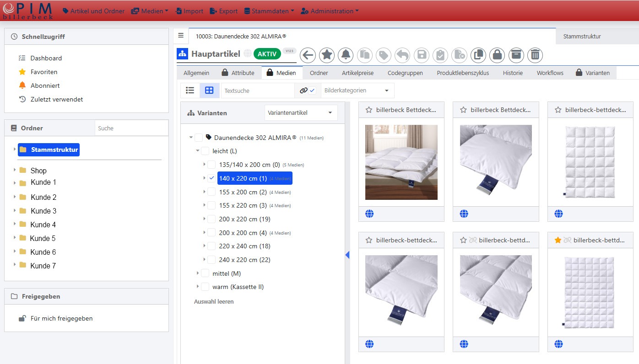Tick the warm (Kassette II) checkbox

(205, 287)
